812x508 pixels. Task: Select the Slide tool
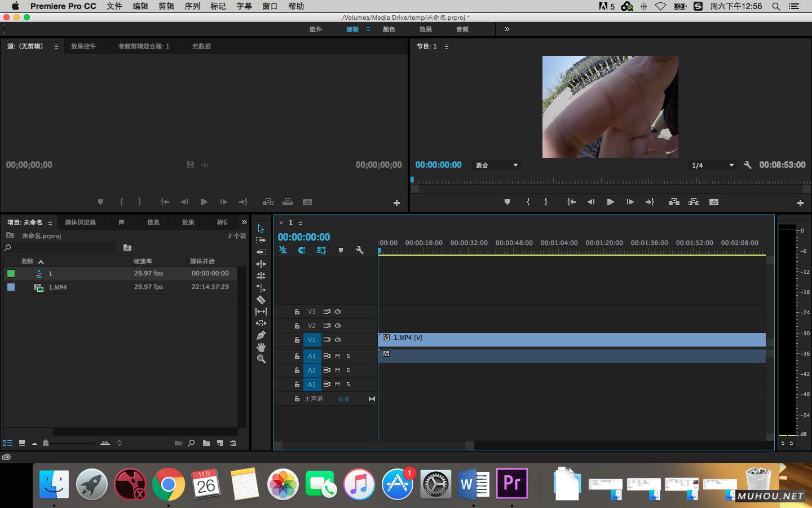261,323
